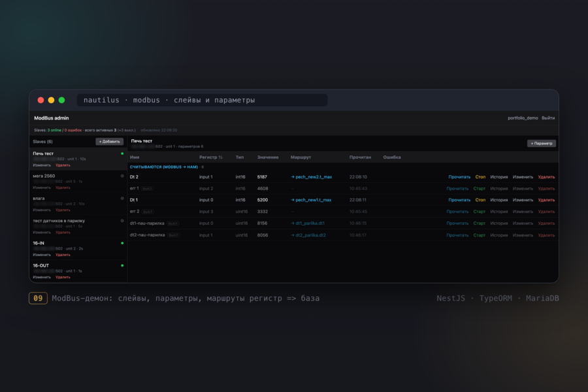Click Изменить in the err 2 row
The image size is (588, 392).
(x=523, y=212)
